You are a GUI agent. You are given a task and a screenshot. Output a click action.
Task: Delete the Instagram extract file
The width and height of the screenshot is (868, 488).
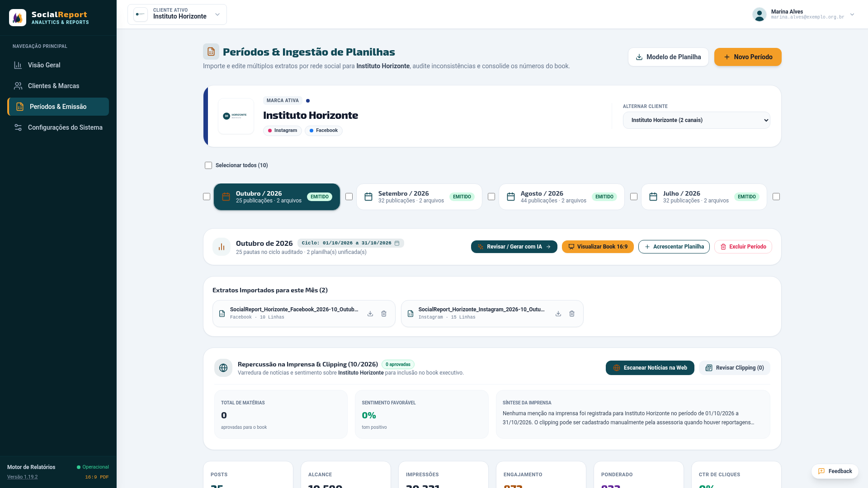(572, 314)
